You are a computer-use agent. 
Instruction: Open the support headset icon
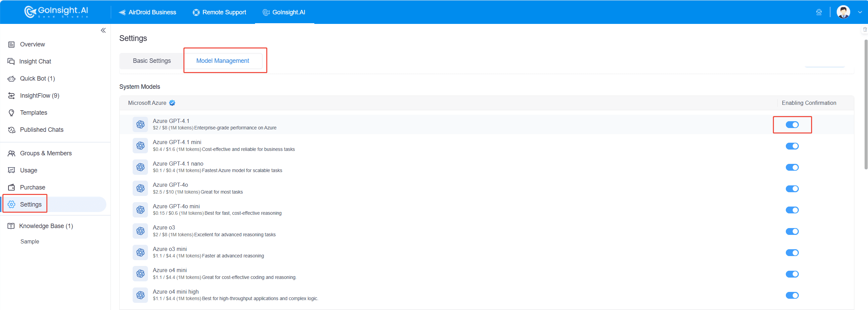[819, 12]
